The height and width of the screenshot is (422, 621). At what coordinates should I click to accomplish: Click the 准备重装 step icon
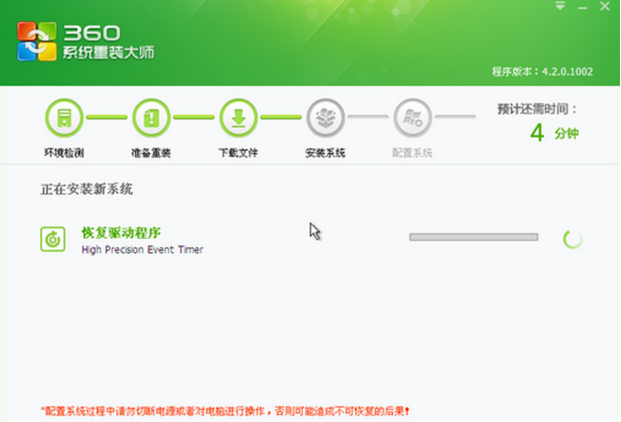tap(150, 117)
